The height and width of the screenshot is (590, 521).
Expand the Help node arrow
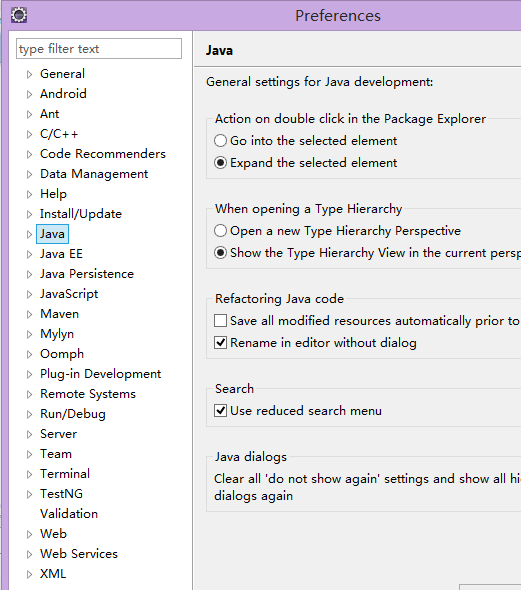[x=29, y=195]
